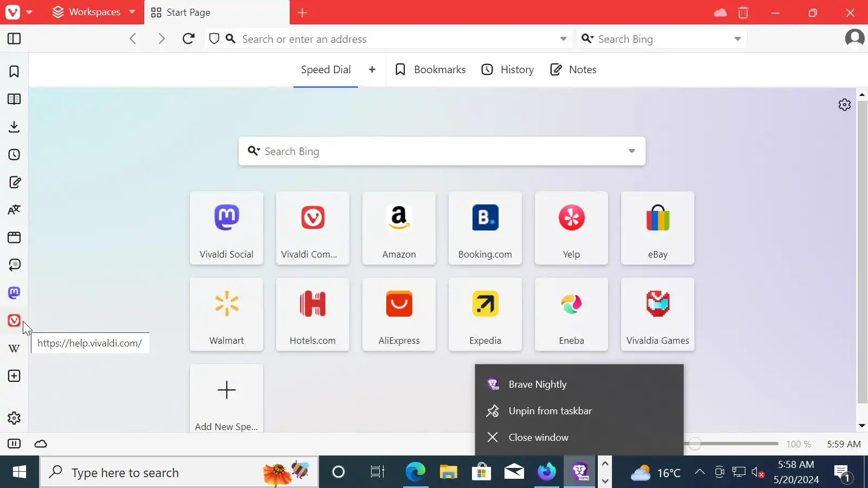This screenshot has height=488, width=868.
Task: Open Mastodon web panel
Action: click(x=14, y=293)
